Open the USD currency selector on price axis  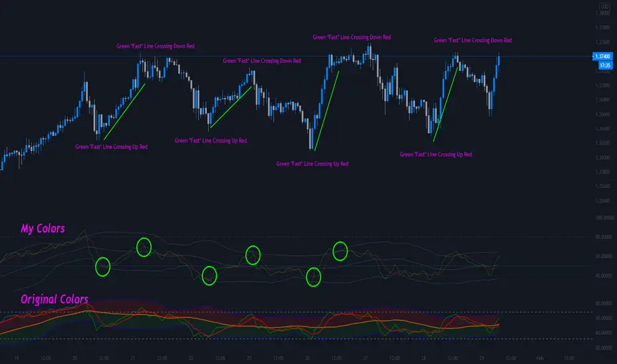604,7
